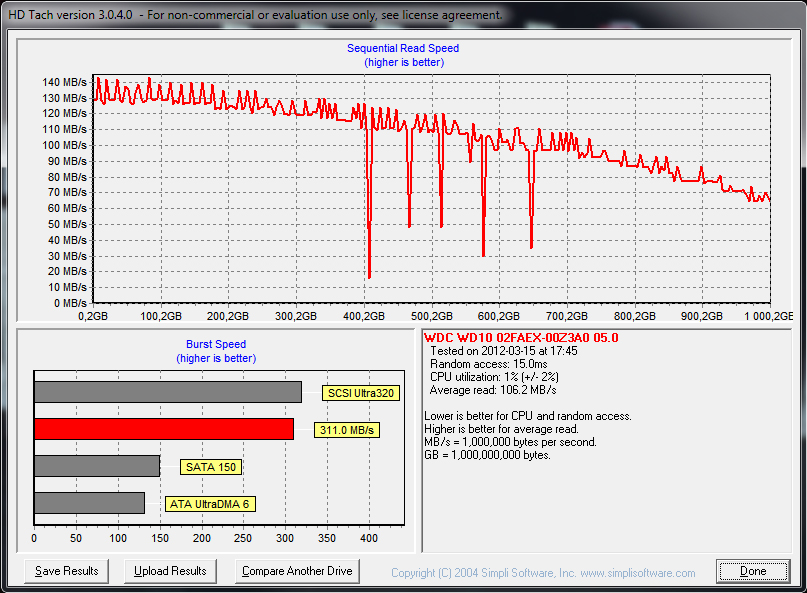This screenshot has height=593, width=807.
Task: Click the HD Tach window title bar
Action: click(x=400, y=15)
